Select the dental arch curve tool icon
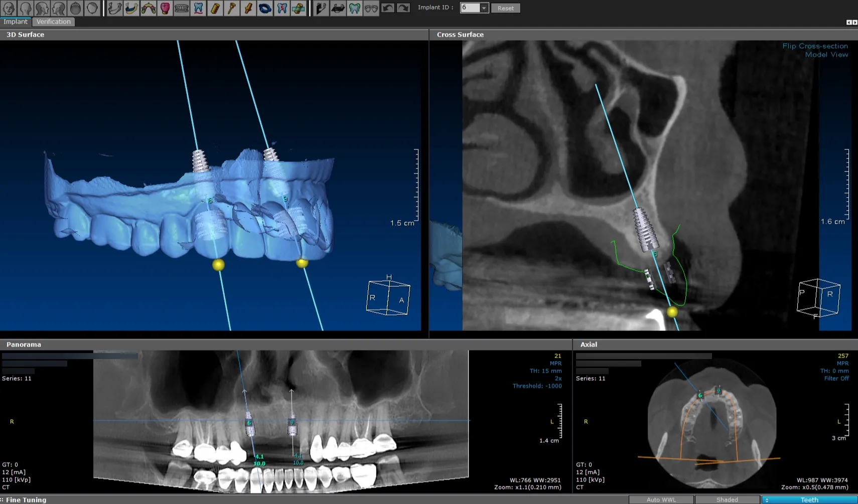This screenshot has width=858, height=504. click(148, 8)
